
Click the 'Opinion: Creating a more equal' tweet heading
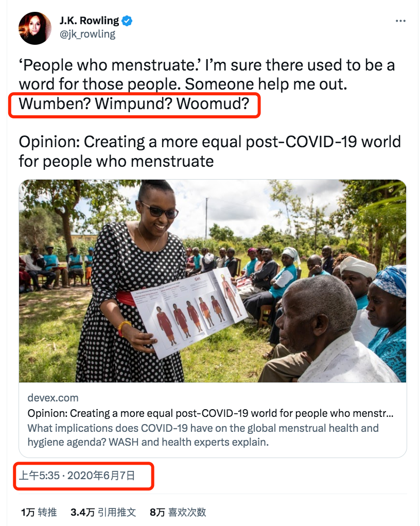tap(210, 151)
